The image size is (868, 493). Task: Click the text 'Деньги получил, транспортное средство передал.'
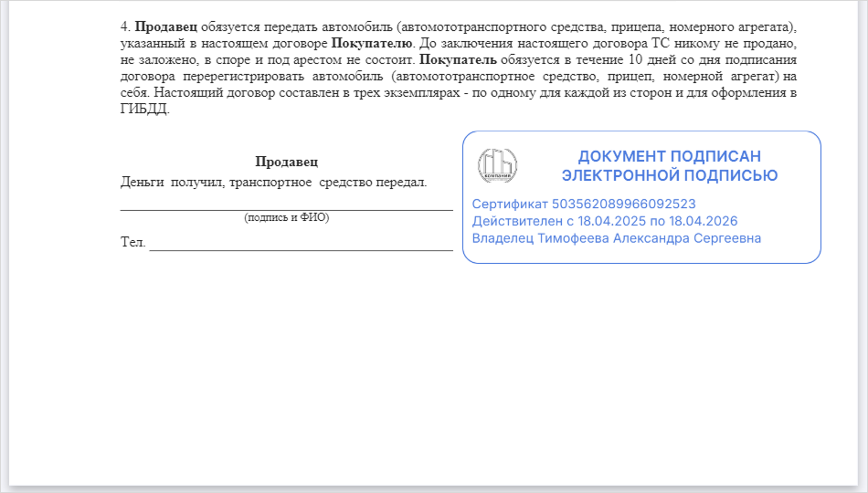[273, 182]
